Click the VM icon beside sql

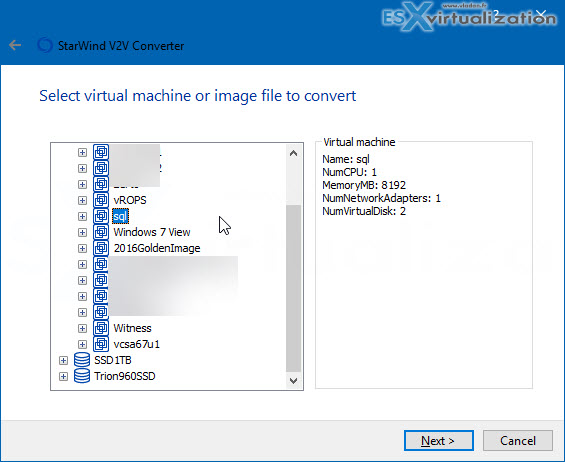tap(101, 216)
